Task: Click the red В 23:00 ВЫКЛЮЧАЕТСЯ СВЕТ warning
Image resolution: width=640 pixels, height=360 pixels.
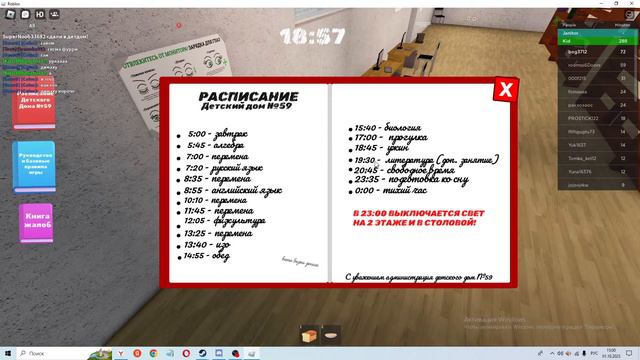Action: 418,218
